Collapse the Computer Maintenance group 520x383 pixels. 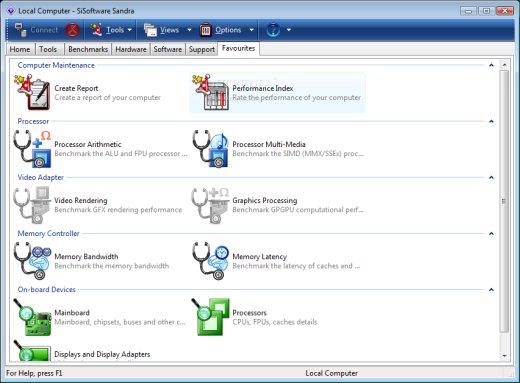pyautogui.click(x=491, y=65)
